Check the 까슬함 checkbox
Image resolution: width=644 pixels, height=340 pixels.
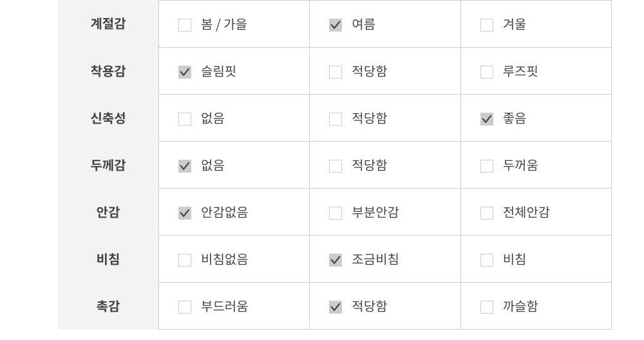tap(487, 307)
